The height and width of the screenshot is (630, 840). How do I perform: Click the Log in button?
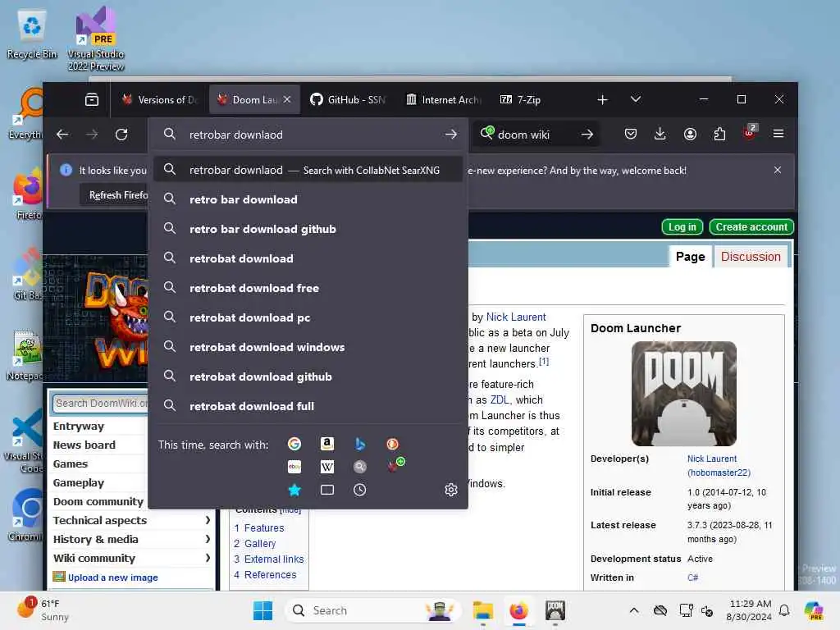click(682, 226)
